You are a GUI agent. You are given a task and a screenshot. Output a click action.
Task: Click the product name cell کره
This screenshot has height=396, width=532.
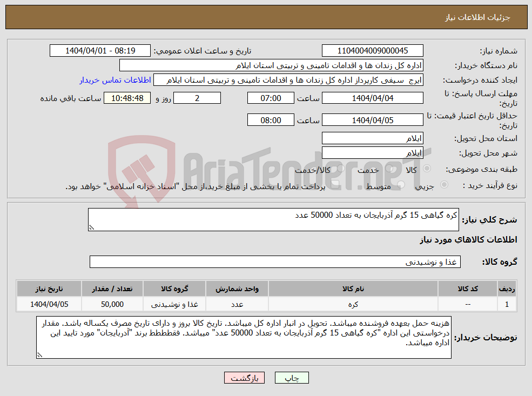[353, 304]
